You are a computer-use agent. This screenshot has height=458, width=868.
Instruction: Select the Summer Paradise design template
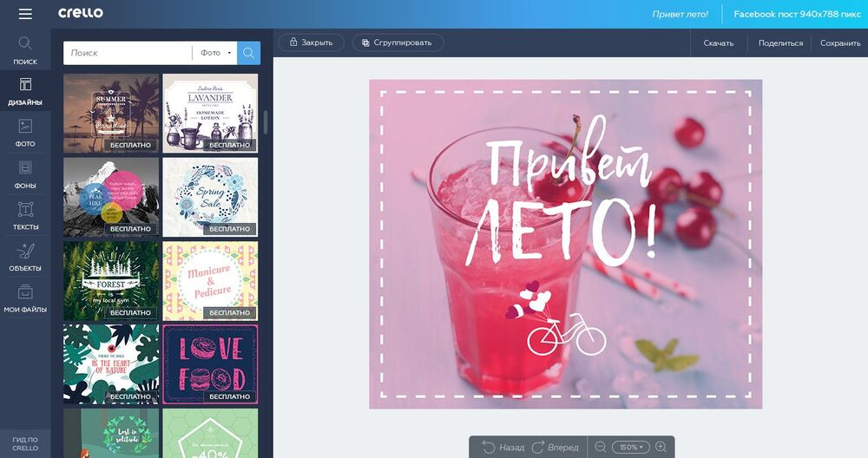click(111, 114)
